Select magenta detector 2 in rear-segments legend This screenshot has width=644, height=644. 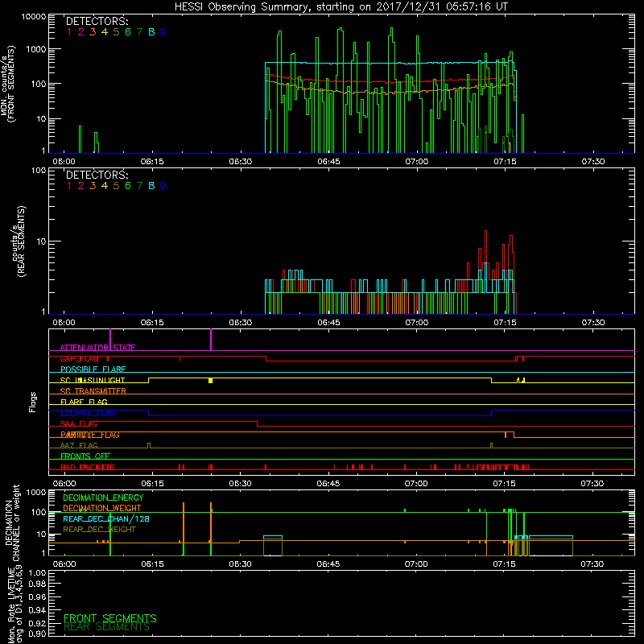coord(81,186)
